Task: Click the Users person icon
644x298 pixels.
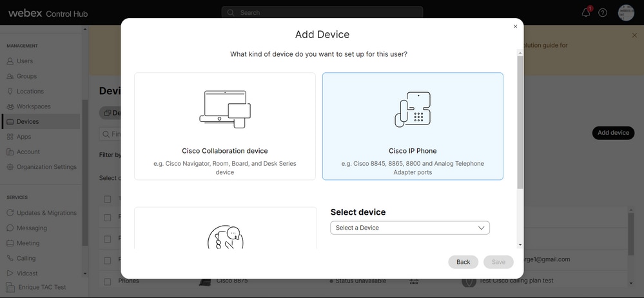Action: [10, 61]
